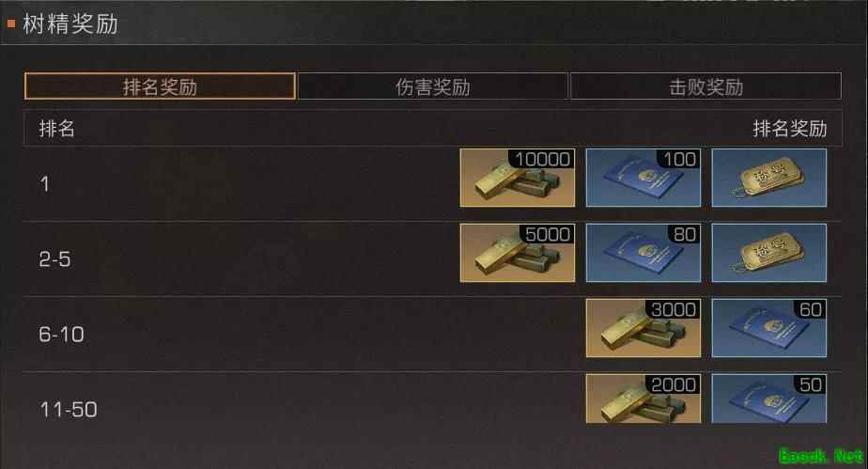Select the 2-5 rank row label

click(x=54, y=259)
